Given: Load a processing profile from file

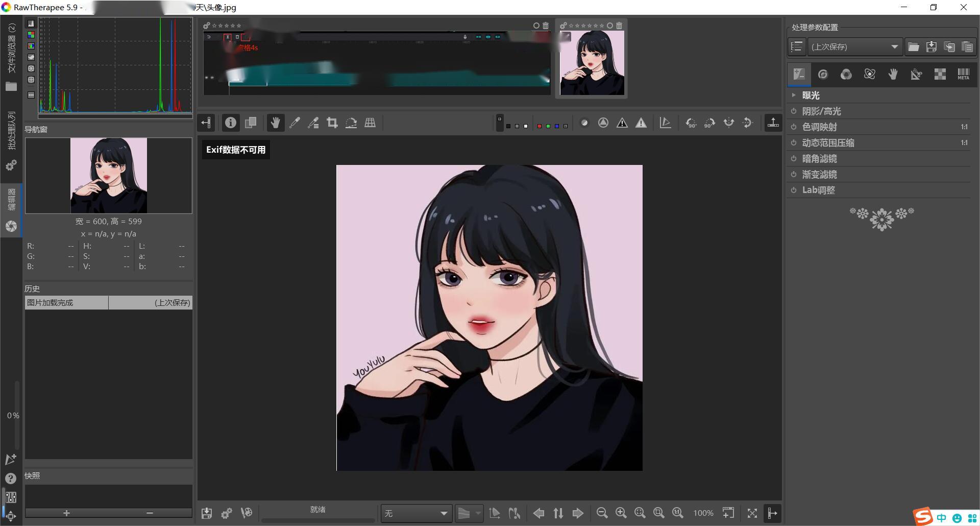Looking at the screenshot, I should (914, 47).
